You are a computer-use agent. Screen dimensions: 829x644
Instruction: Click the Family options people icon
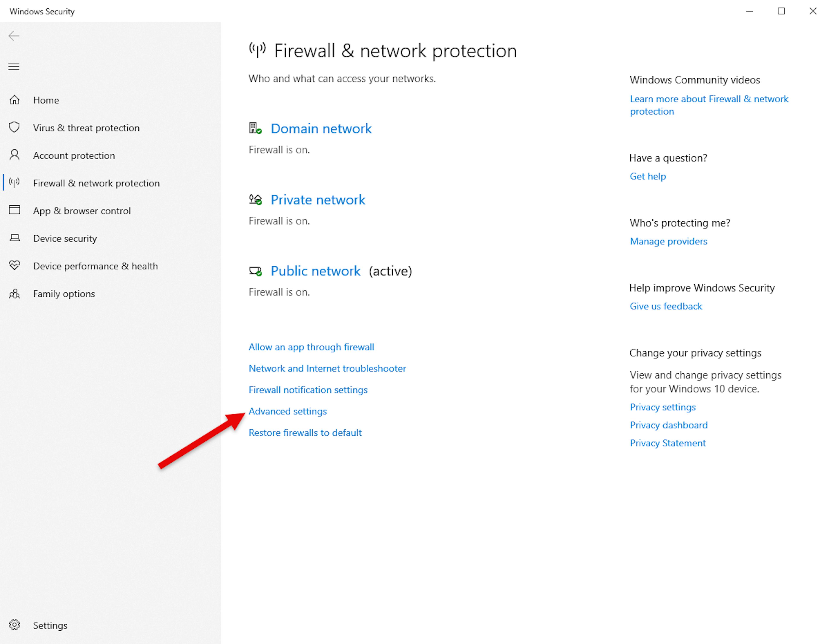point(14,293)
